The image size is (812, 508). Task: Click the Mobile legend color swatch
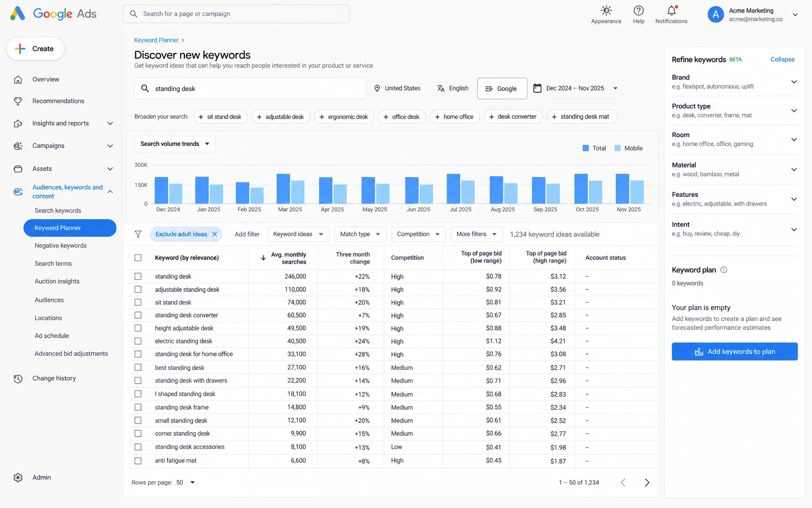coord(618,148)
